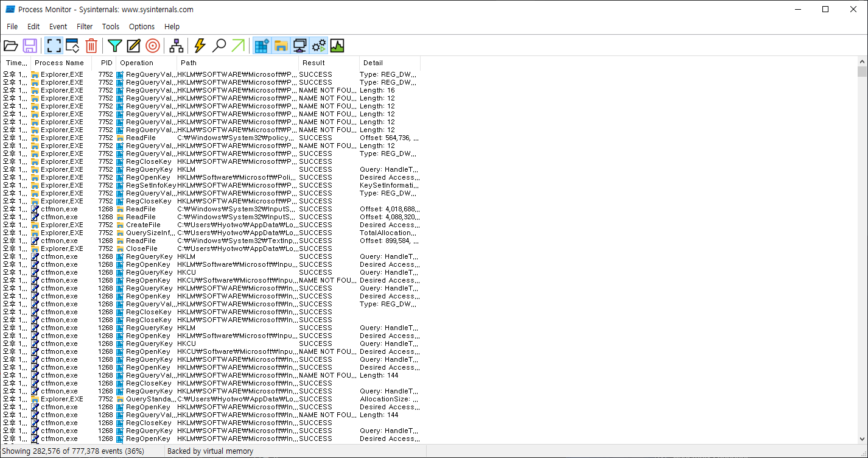This screenshot has width=868, height=458.
Task: Open the Filter funnel icon
Action: tap(115, 46)
